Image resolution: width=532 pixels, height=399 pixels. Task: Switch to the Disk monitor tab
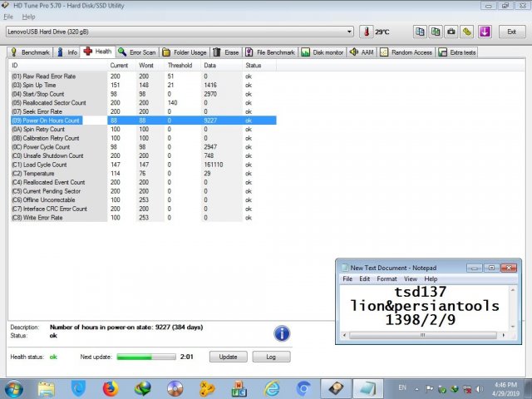323,52
